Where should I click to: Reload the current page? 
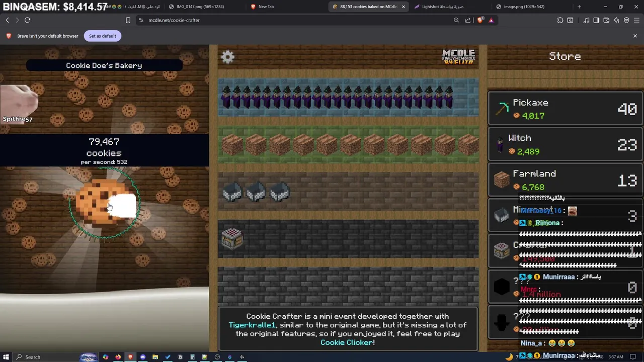[28, 20]
